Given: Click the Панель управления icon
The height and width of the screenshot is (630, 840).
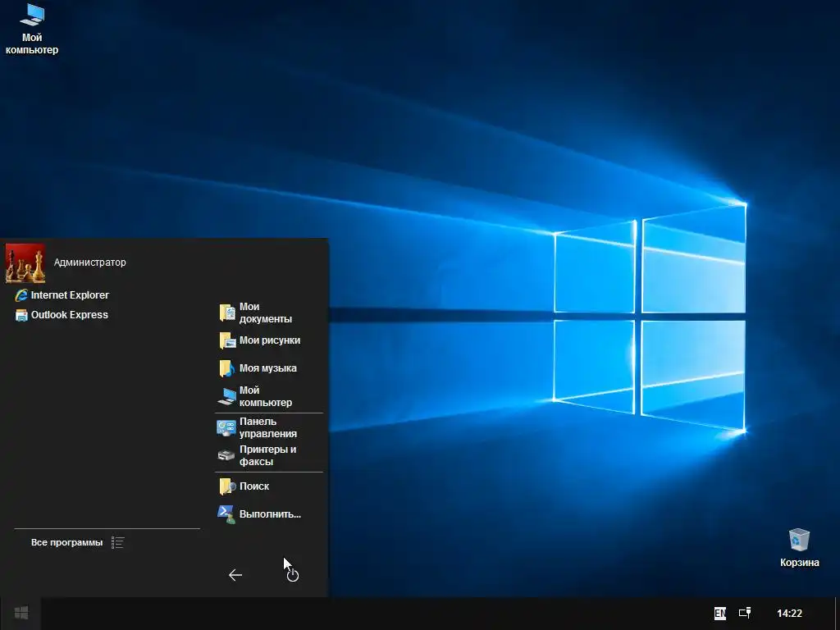Looking at the screenshot, I should coord(226,428).
